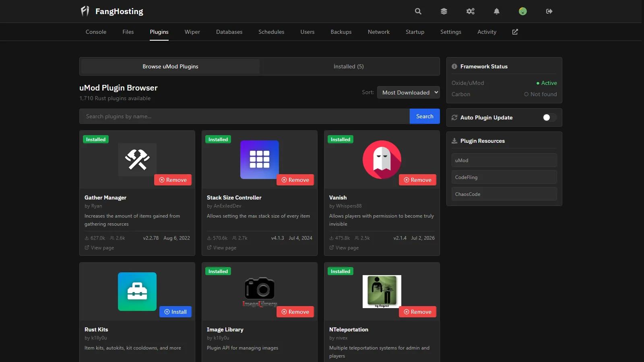Click Installed badge on Gather Manager

pyautogui.click(x=96, y=140)
